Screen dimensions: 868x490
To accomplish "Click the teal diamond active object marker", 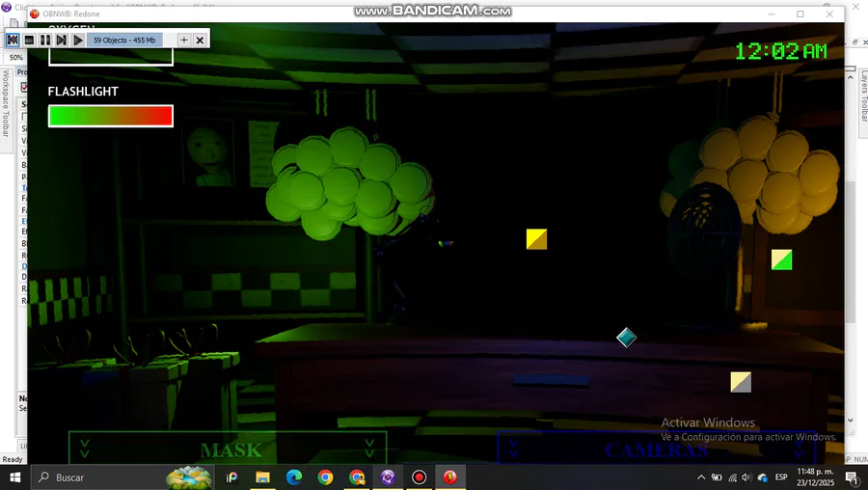I will tap(627, 338).
